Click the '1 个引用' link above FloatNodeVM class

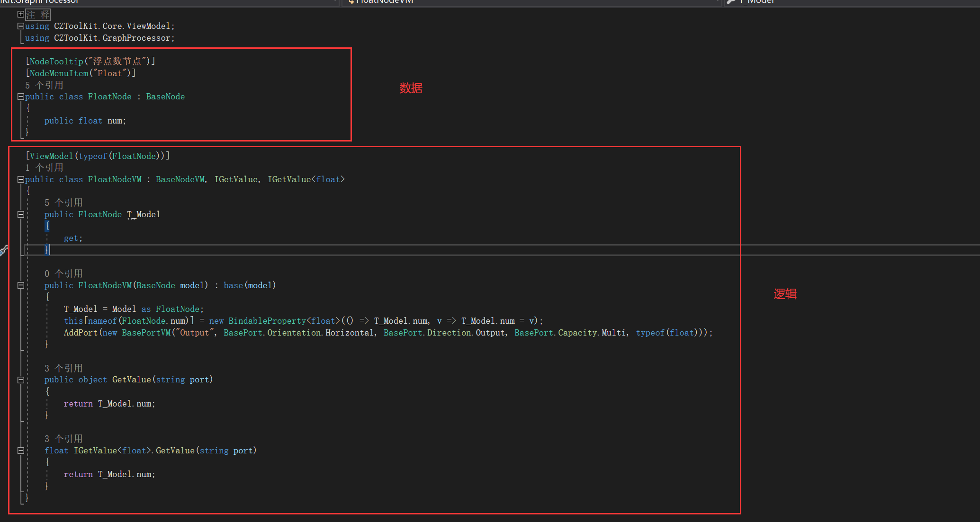pyautogui.click(x=44, y=168)
